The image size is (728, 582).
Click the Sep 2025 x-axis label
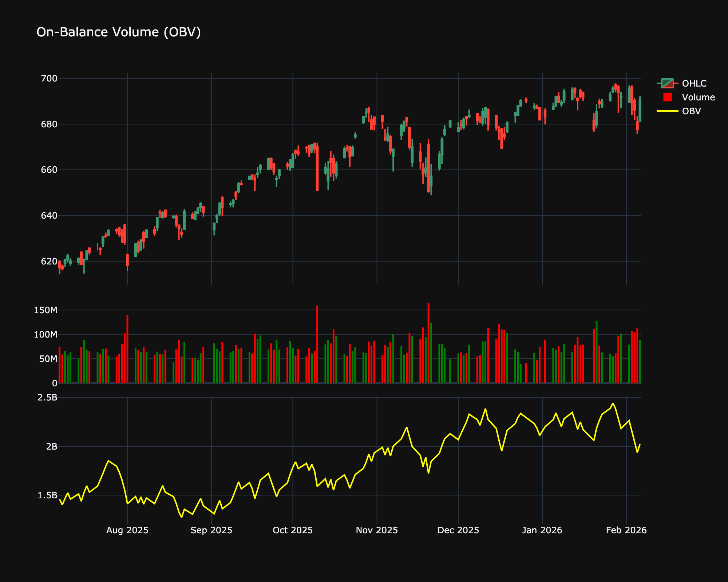[211, 530]
